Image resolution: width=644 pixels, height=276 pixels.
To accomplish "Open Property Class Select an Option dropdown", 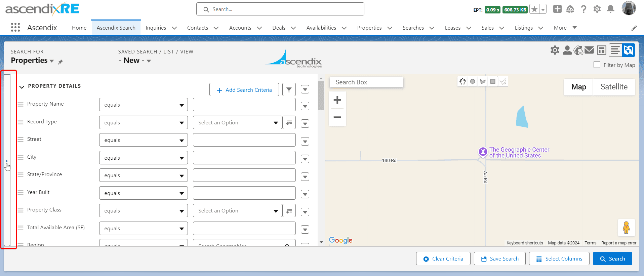I will coord(237,211).
